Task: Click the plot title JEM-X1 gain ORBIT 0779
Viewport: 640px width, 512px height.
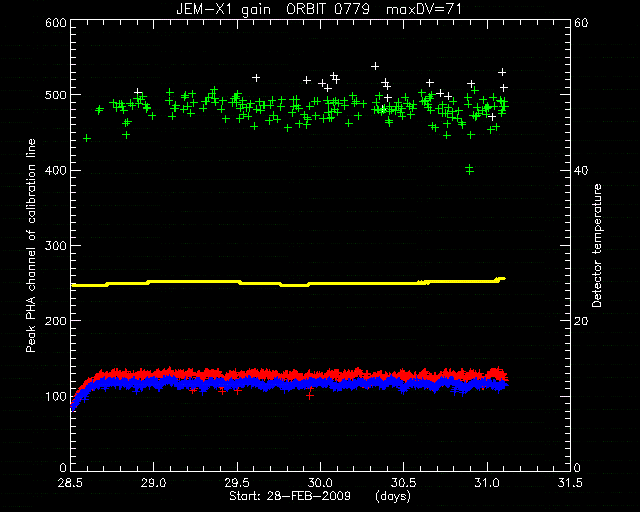Action: [273, 9]
